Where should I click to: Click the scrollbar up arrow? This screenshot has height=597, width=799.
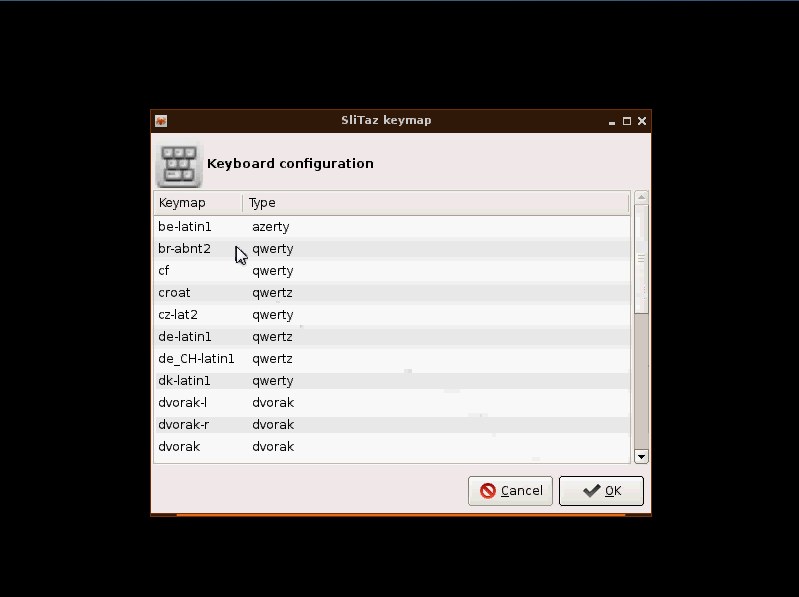[x=642, y=197]
